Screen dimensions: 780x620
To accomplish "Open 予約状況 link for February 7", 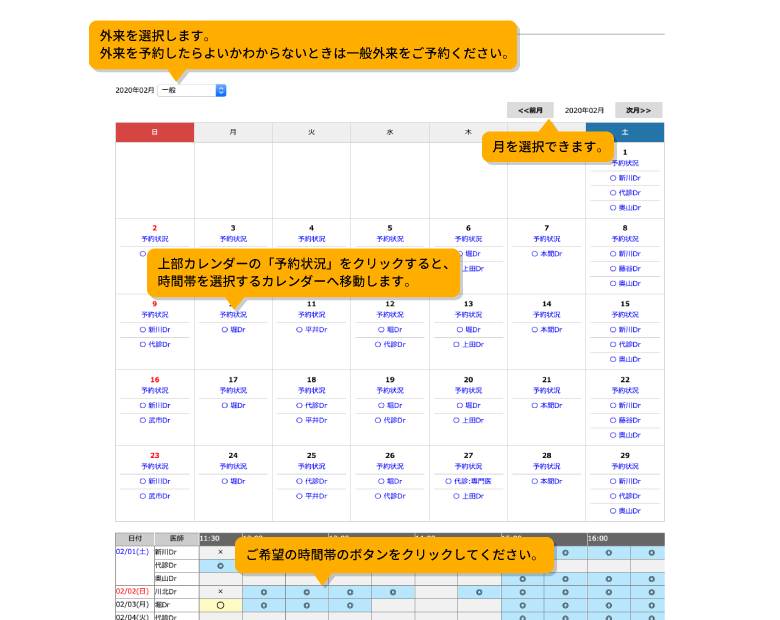I will pos(547,239).
